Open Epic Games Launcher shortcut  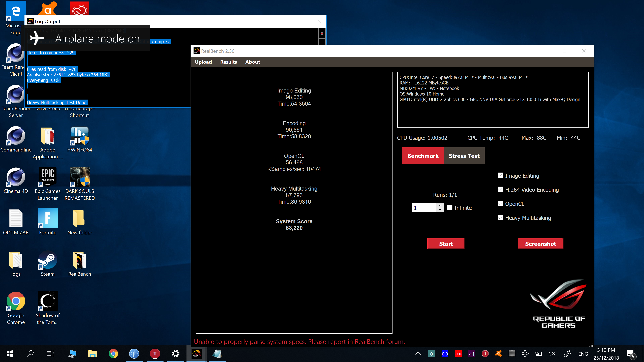pos(47,184)
